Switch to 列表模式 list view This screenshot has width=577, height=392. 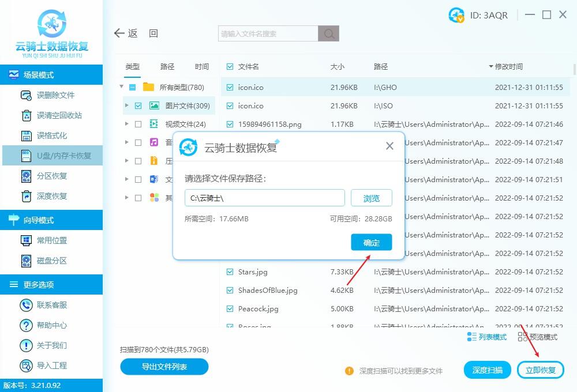[487, 337]
